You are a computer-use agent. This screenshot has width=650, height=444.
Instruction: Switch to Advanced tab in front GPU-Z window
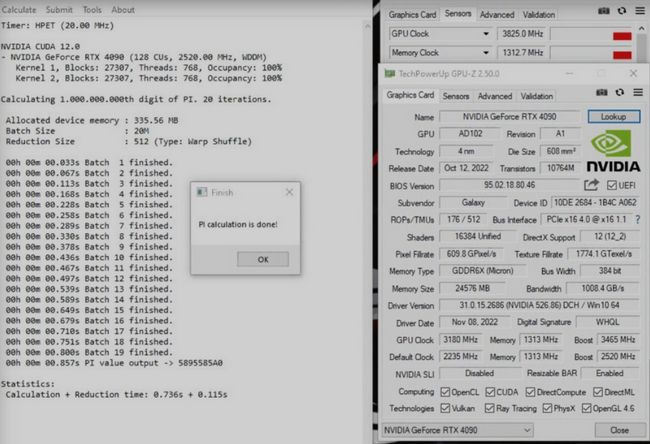tap(495, 96)
